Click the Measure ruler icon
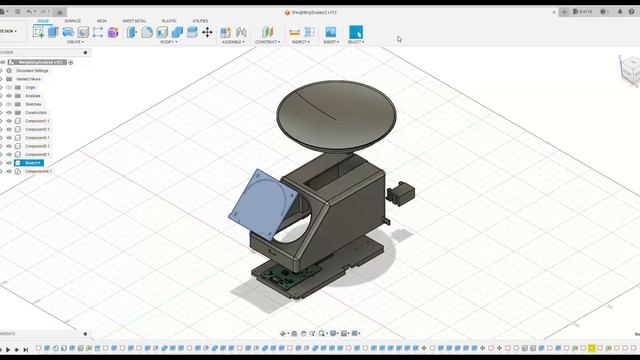The image size is (640, 360). tap(294, 32)
